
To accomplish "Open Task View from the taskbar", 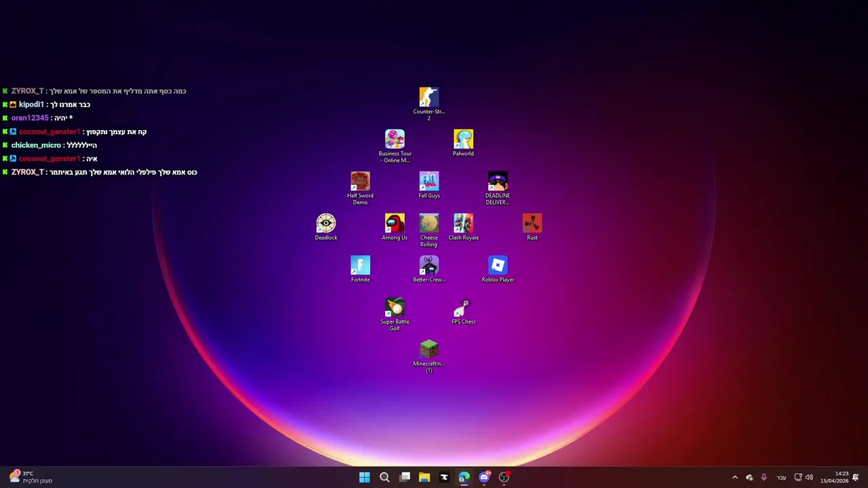I will coord(404,477).
